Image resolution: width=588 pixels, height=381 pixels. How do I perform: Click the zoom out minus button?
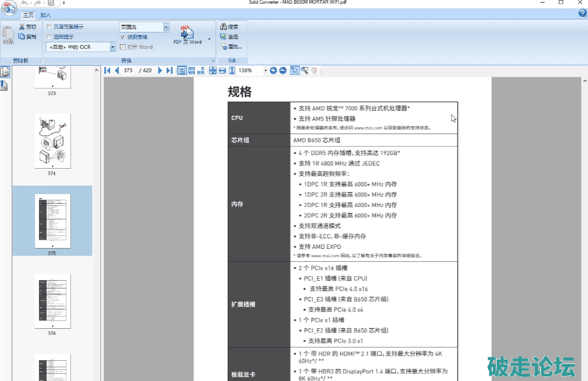[x=283, y=70]
